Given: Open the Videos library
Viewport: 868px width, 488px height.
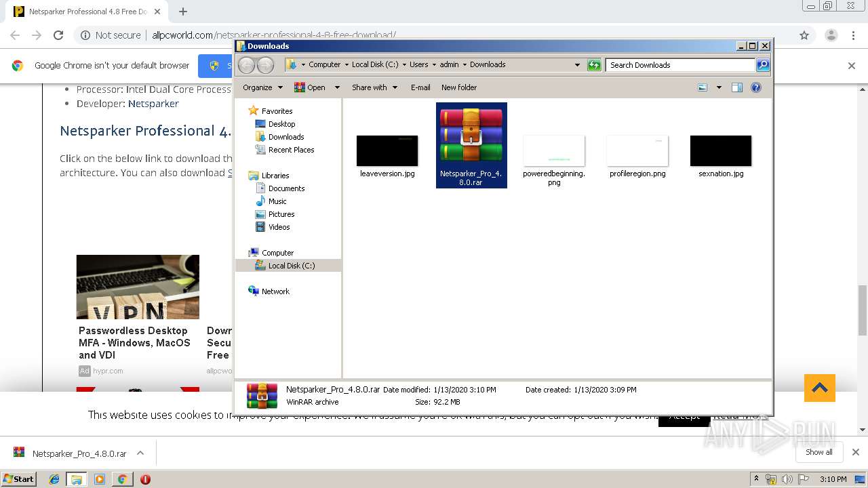Looking at the screenshot, I should point(279,227).
